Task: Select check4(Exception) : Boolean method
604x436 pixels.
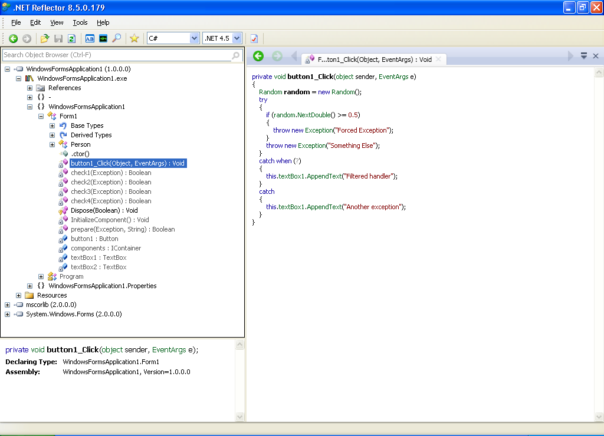Action: [111, 201]
